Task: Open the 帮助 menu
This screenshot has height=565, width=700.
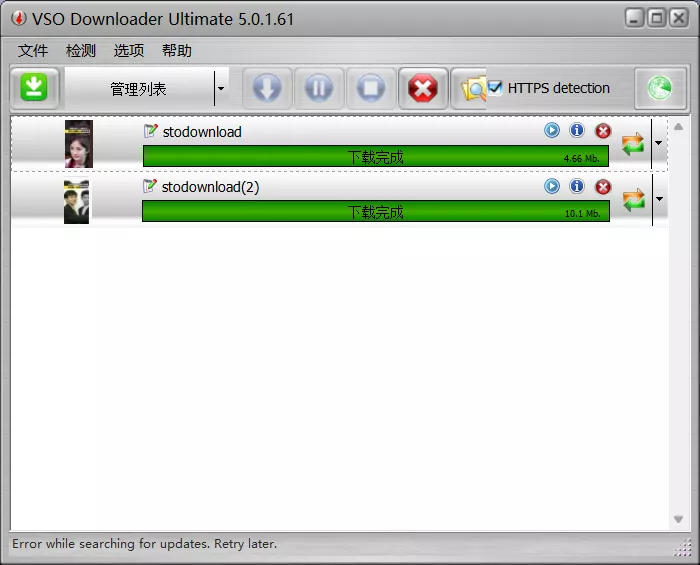Action: tap(176, 50)
